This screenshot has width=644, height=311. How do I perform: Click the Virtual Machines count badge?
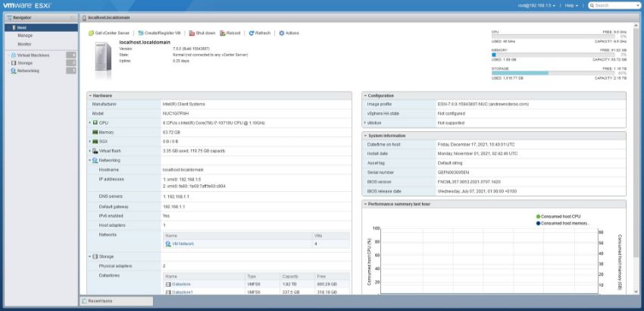pyautogui.click(x=71, y=55)
